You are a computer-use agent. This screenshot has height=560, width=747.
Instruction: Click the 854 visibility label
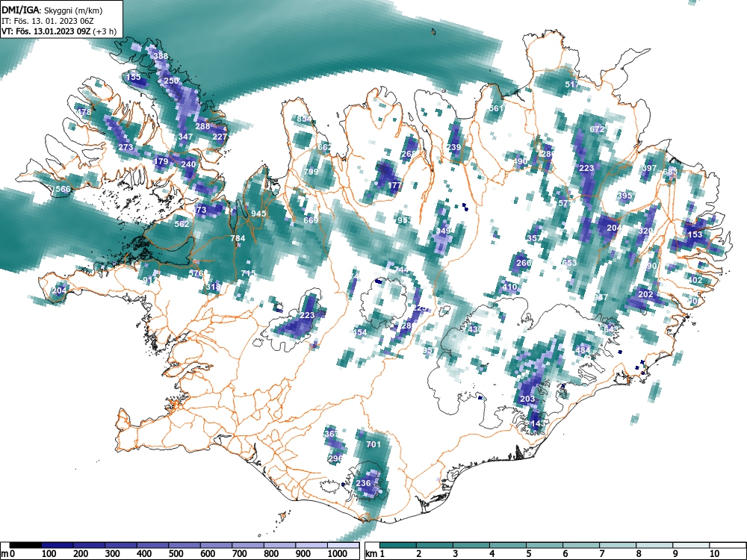[304, 119]
